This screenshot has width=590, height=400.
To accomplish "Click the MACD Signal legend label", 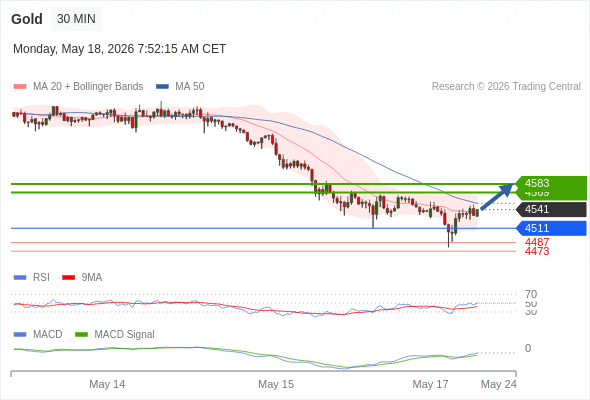I will (125, 335).
